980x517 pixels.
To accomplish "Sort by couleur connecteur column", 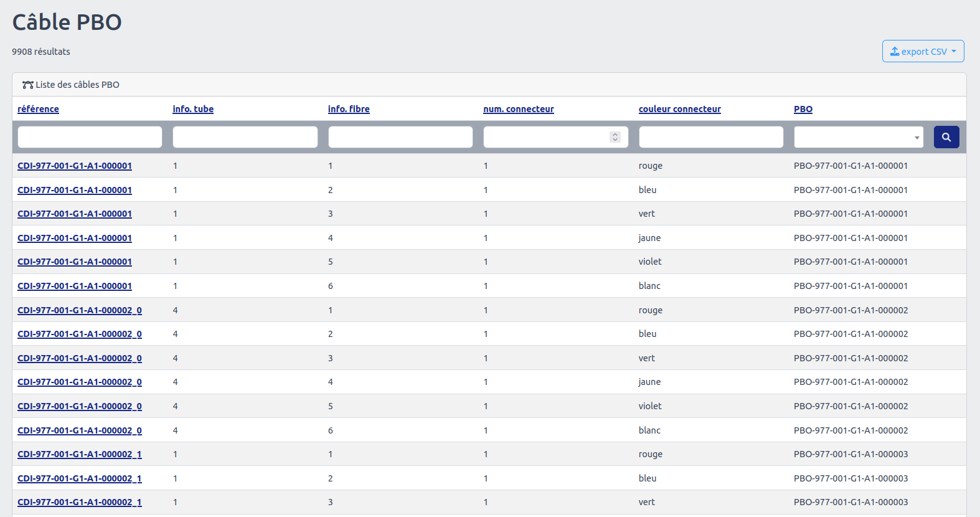I will click(x=679, y=109).
